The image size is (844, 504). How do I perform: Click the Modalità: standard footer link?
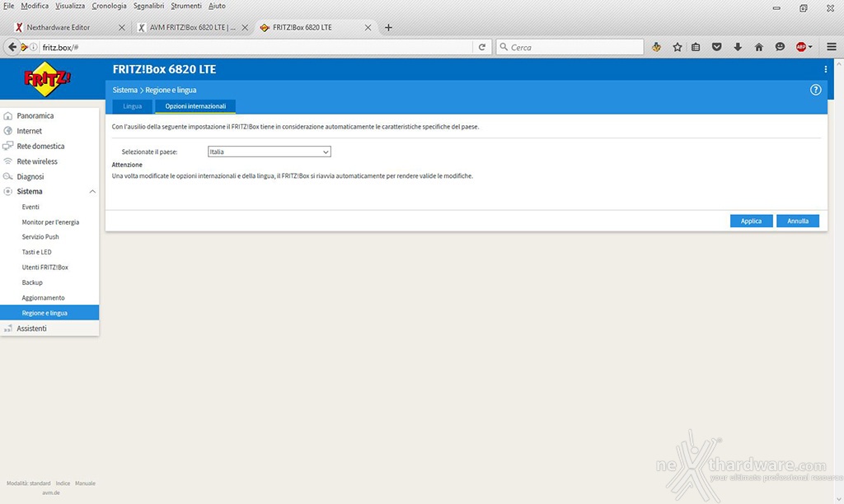tap(29, 483)
